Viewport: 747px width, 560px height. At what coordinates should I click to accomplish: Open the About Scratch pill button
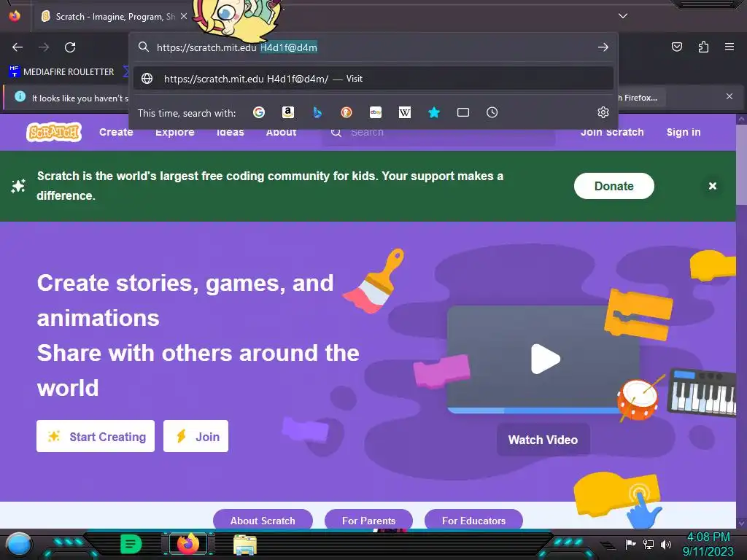(x=263, y=521)
